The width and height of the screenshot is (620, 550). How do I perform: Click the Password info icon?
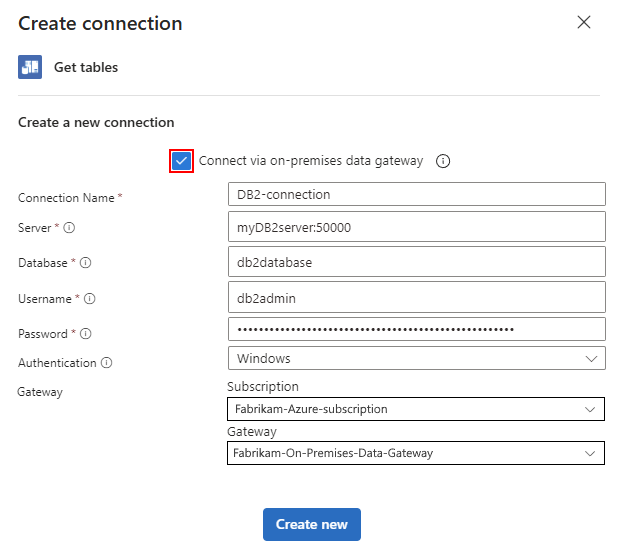(86, 333)
